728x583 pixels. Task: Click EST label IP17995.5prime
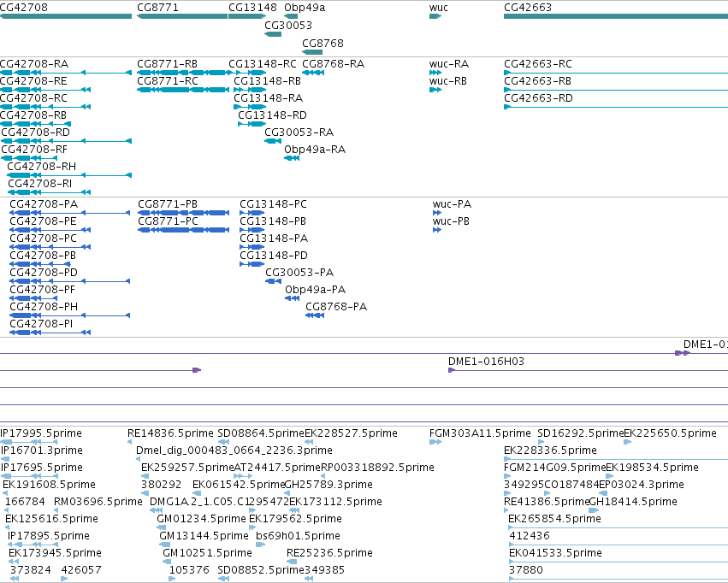point(41,433)
